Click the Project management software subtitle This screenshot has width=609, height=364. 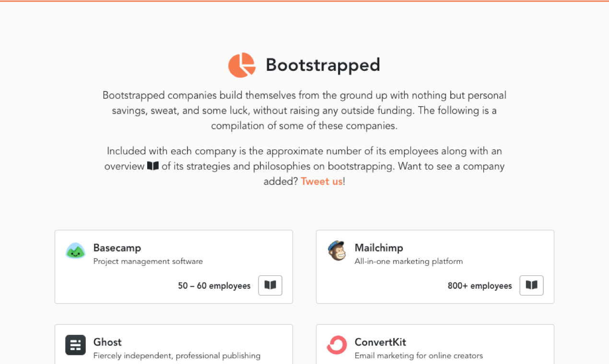(x=148, y=261)
